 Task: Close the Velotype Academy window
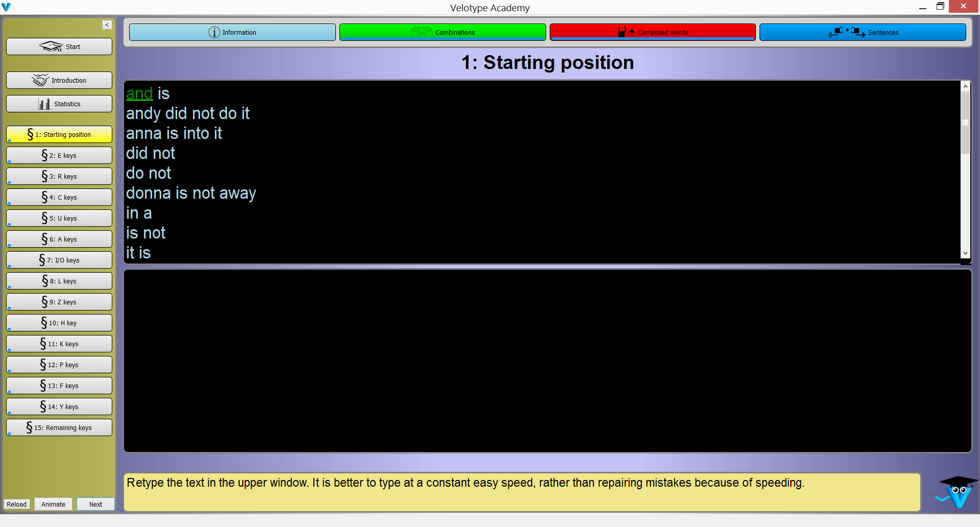point(964,6)
